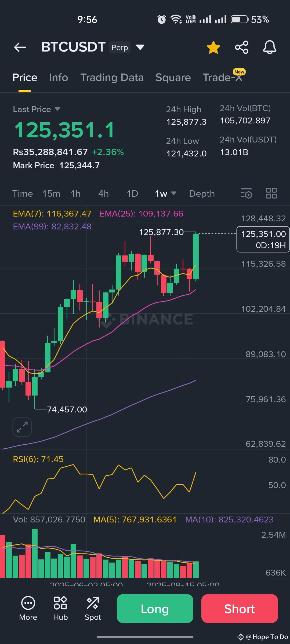Open chart indicator settings icon

pyautogui.click(x=247, y=193)
